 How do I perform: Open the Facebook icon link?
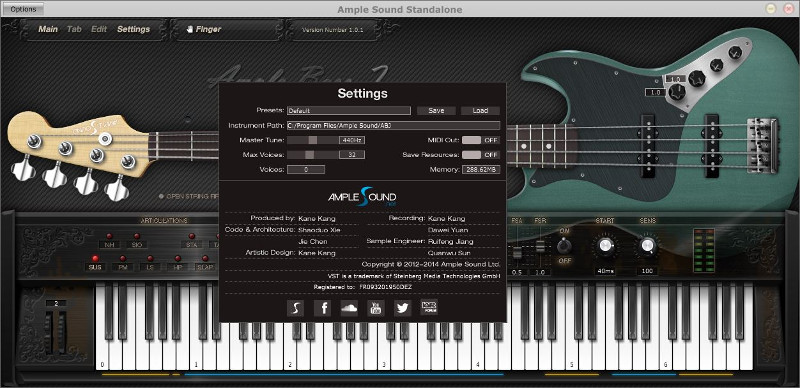pos(322,308)
